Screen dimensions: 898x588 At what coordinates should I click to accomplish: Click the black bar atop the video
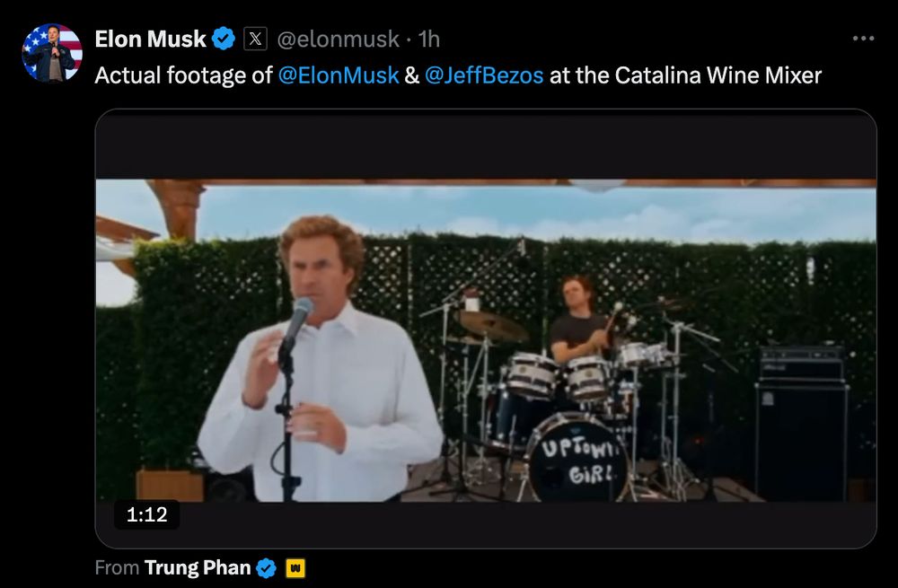(x=485, y=144)
